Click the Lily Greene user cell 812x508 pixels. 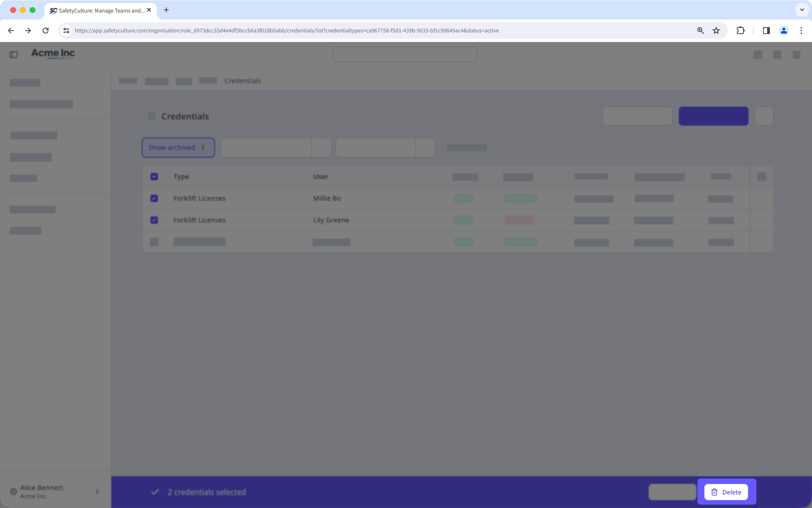coord(331,220)
